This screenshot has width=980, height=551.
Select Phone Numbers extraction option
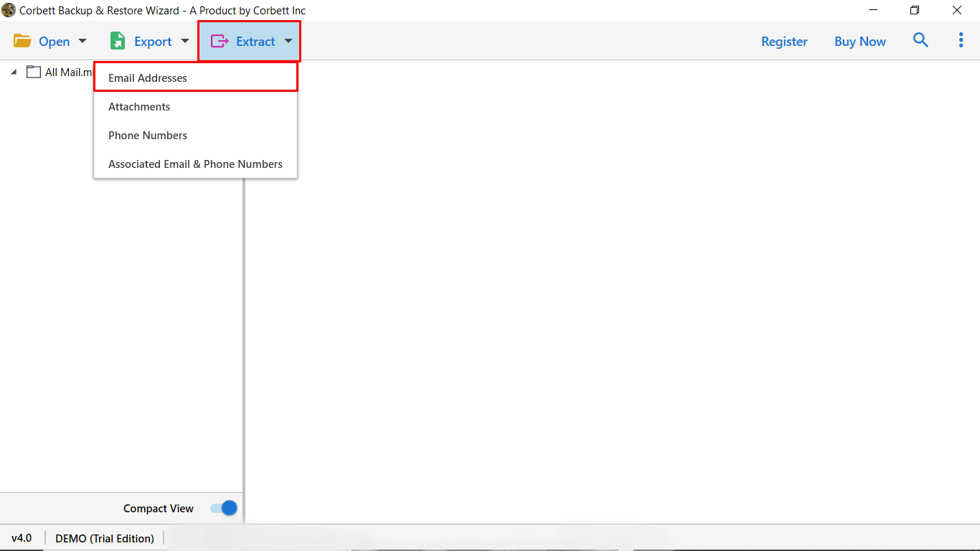(x=147, y=135)
